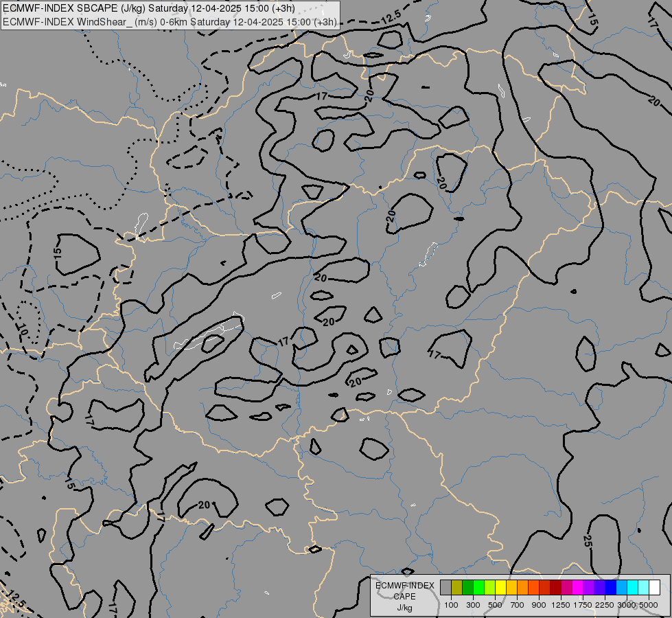Choose the bright green legend swatch
This screenshot has height=618, width=672.
(478, 587)
